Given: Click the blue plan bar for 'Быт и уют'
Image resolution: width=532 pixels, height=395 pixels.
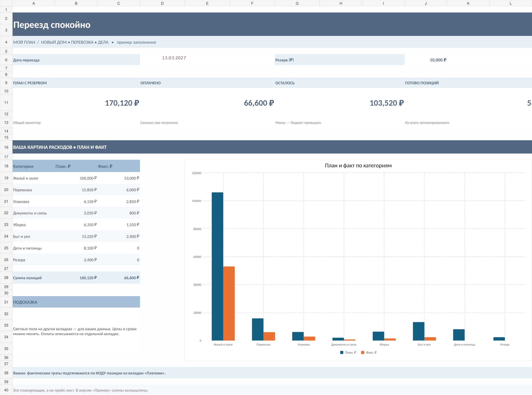Looking at the screenshot, I should pyautogui.click(x=419, y=331).
